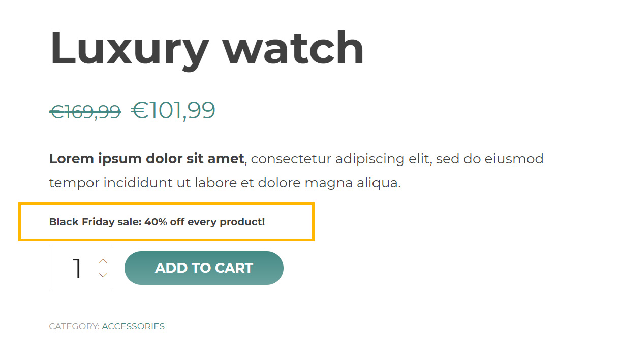Open the Accessories category link

[x=133, y=326]
